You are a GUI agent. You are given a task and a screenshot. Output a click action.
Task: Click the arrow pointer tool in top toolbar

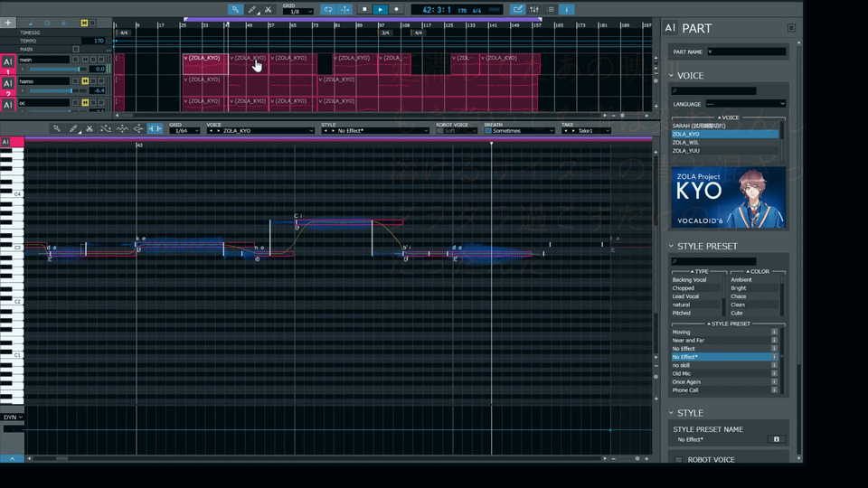tap(235, 9)
